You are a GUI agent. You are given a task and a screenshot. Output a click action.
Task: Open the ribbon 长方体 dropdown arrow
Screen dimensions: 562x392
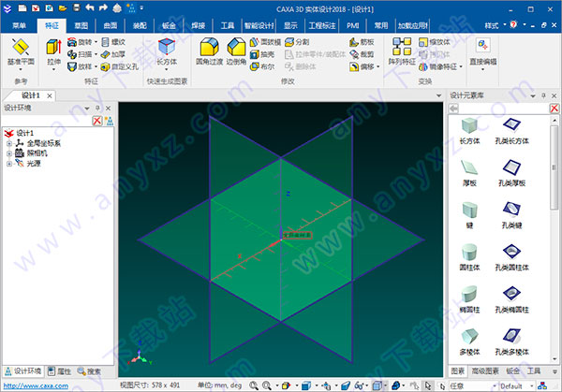click(167, 69)
